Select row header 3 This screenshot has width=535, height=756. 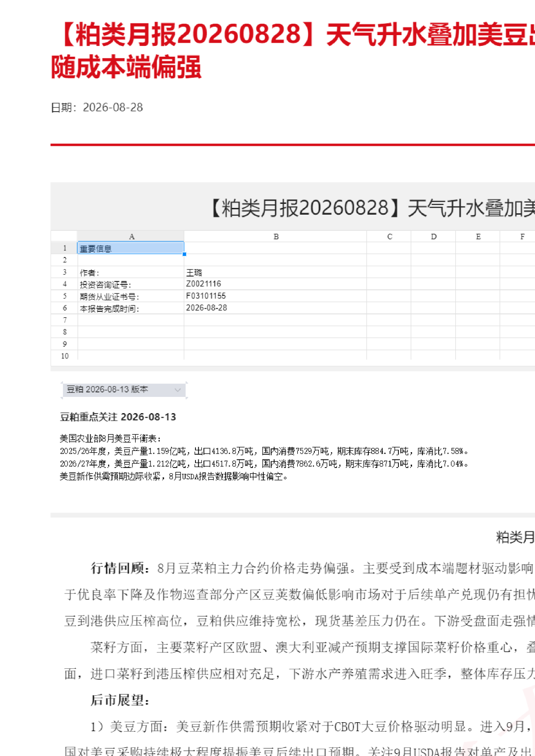coord(64,272)
